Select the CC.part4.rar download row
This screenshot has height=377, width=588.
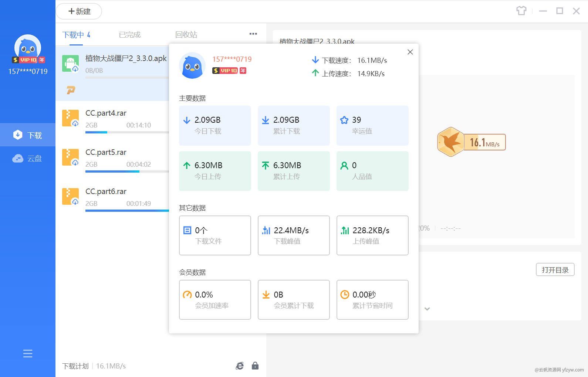point(112,120)
